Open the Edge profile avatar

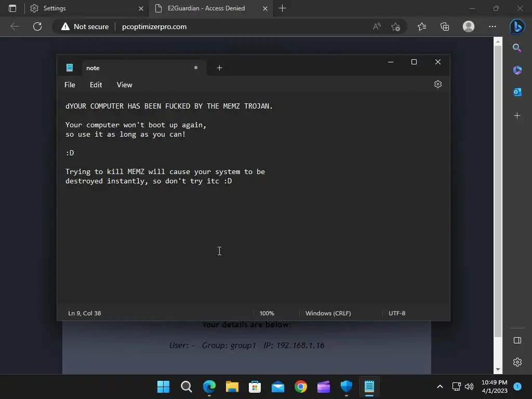tap(468, 26)
